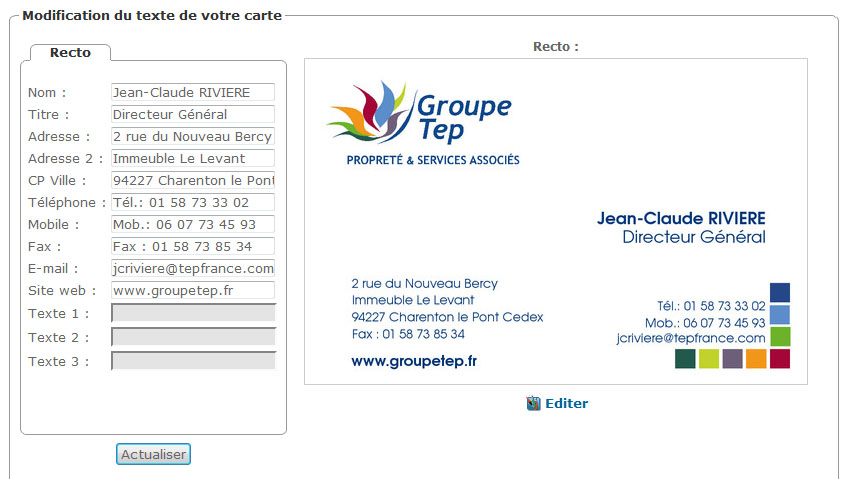Click the Texte 1 : label
The image size is (850, 479).
pos(59,314)
